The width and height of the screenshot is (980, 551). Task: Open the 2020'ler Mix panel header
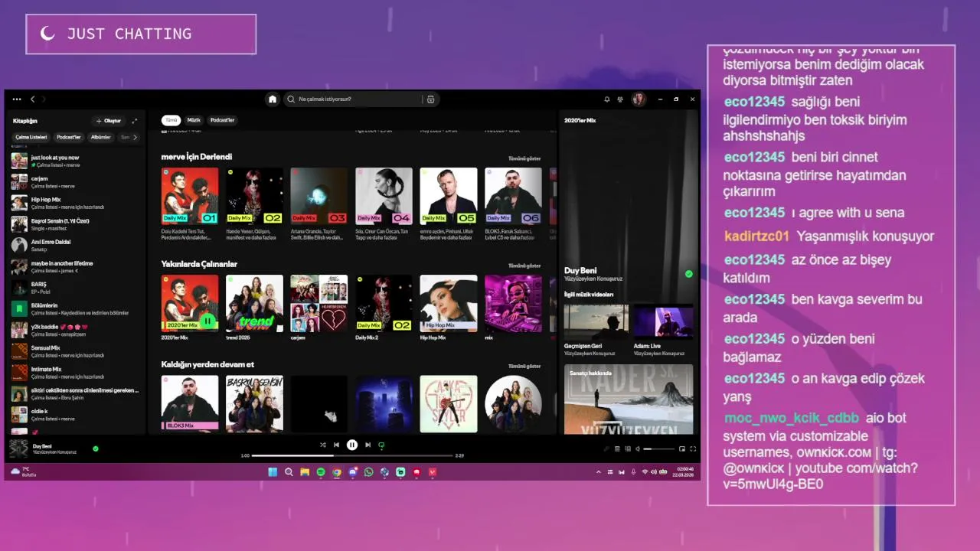tap(580, 120)
